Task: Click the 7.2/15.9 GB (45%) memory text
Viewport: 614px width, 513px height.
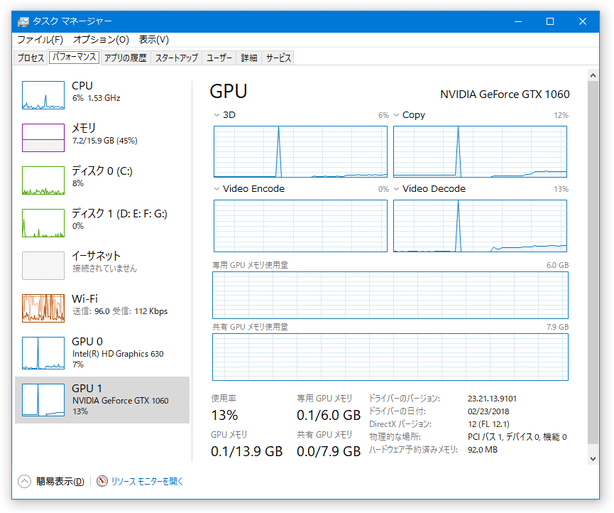Action: pos(105,141)
